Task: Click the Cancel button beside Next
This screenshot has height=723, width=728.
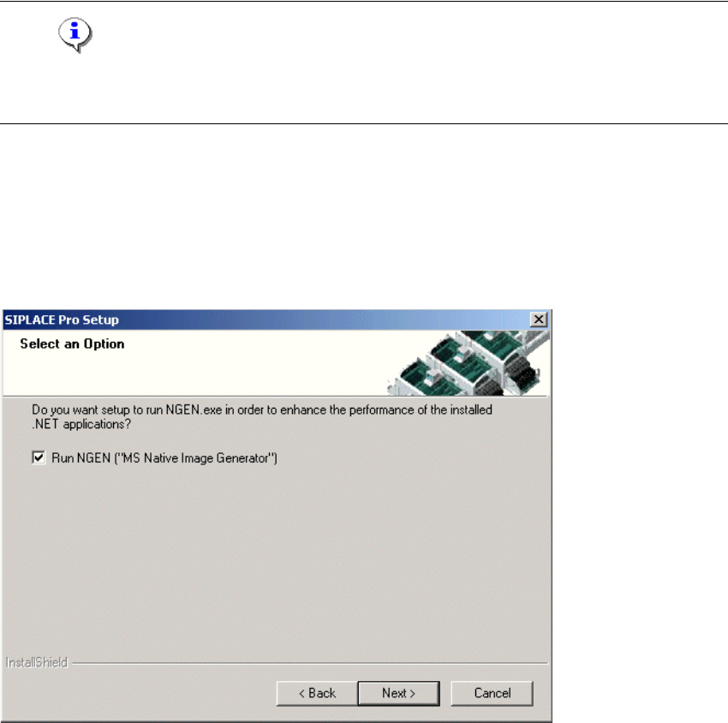Action: tap(492, 693)
